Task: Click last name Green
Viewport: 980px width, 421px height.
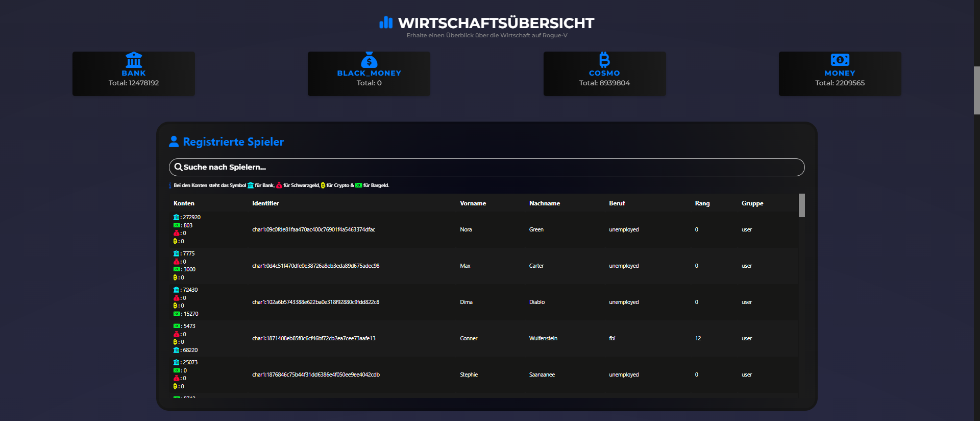Action: [536, 229]
